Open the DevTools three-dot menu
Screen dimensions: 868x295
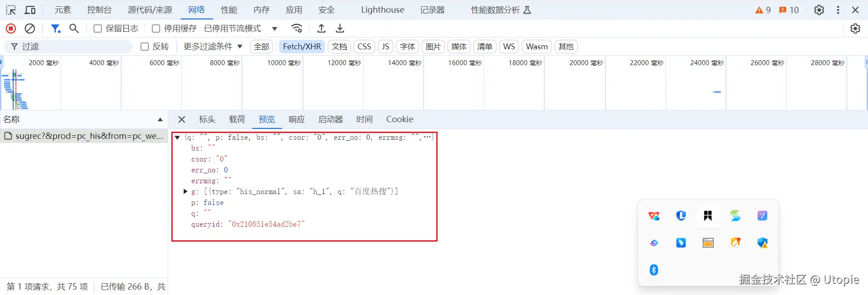pos(838,10)
